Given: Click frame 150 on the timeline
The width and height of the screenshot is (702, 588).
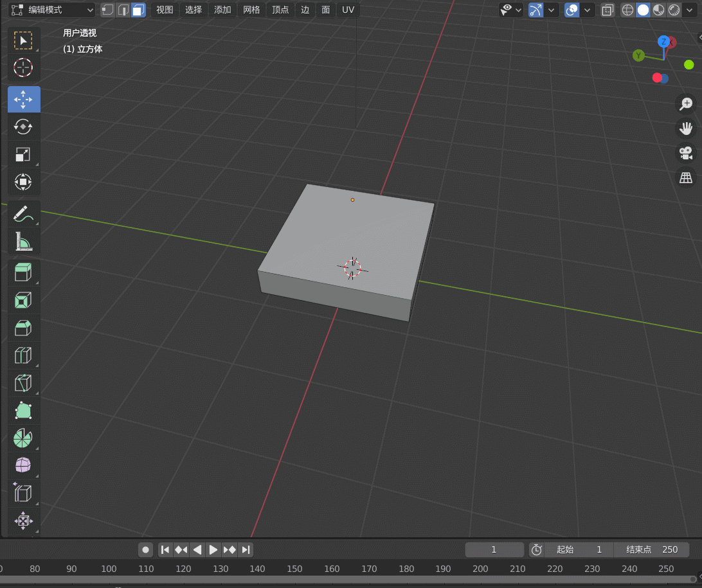Looking at the screenshot, I should 294,569.
